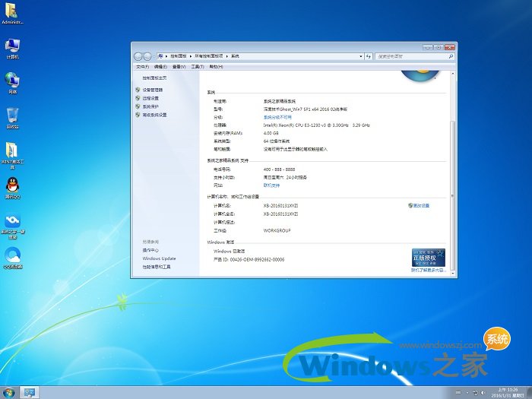Expand the arrow after 控制面板 breadcrumb
The width and height of the screenshot is (532, 399).
pyautogui.click(x=191, y=56)
